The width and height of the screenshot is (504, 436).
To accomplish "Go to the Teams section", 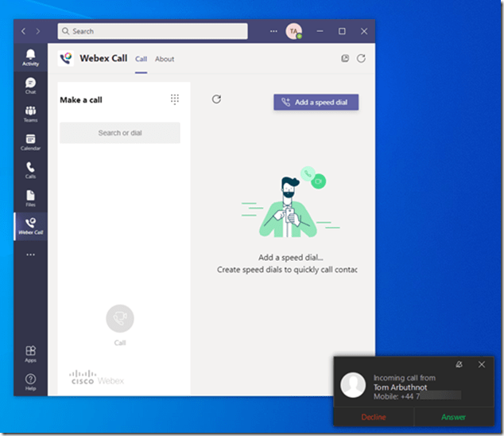I will [30, 114].
